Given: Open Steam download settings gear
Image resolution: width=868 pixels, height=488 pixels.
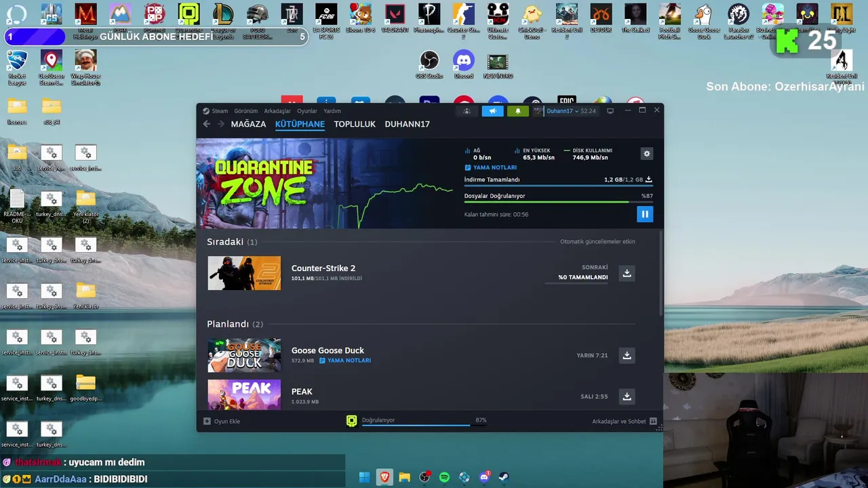Looking at the screenshot, I should coord(647,154).
